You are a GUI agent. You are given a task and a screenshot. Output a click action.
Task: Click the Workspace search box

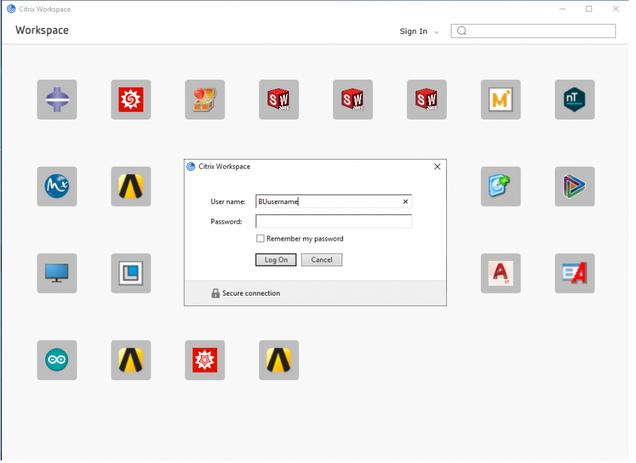pyautogui.click(x=540, y=31)
